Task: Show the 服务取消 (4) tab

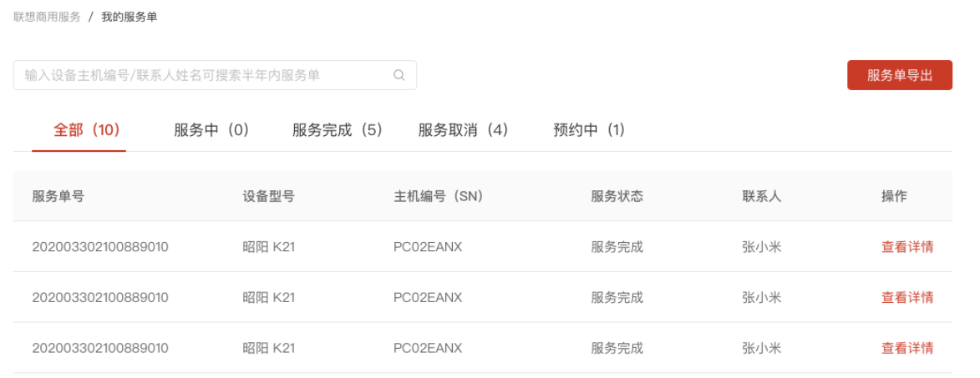Action: point(463,130)
